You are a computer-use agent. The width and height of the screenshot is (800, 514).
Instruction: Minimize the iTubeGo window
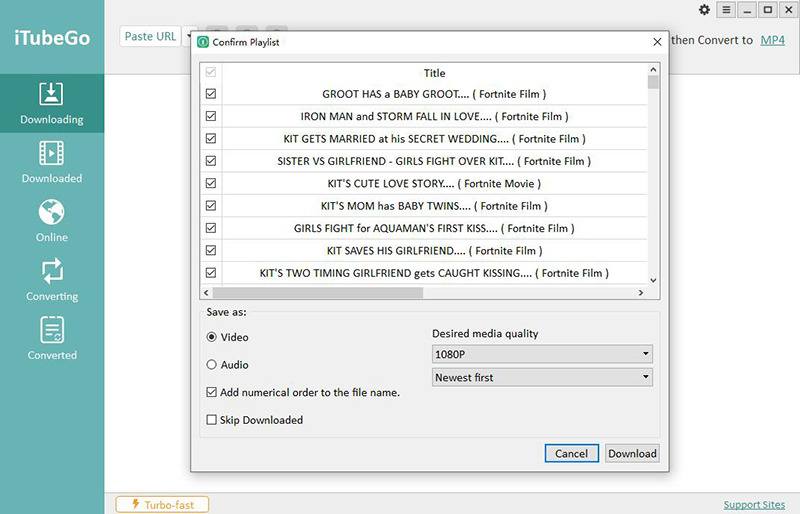pyautogui.click(x=747, y=10)
